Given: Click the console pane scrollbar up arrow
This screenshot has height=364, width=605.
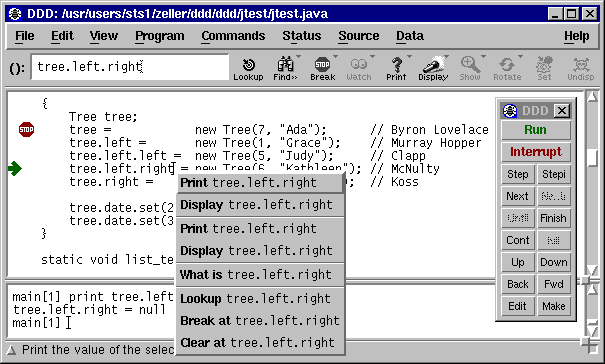Looking at the screenshot, I should coord(592,290).
